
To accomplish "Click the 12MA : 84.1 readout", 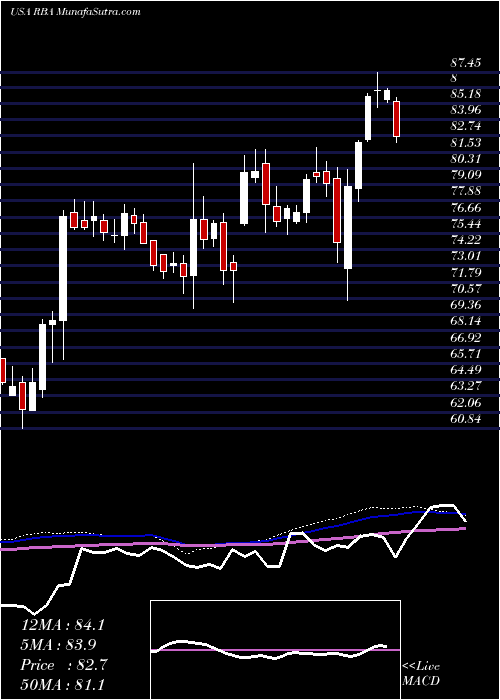I will pos(63,625).
